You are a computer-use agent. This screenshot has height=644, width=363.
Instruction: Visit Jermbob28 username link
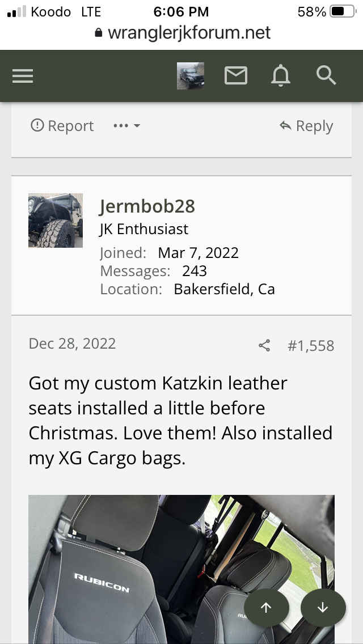tap(147, 206)
